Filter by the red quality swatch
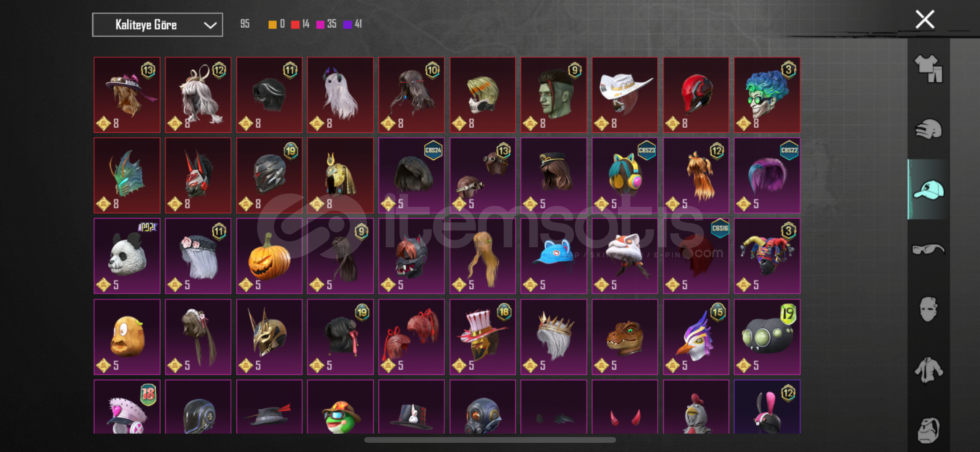This screenshot has width=980, height=452. (x=295, y=24)
